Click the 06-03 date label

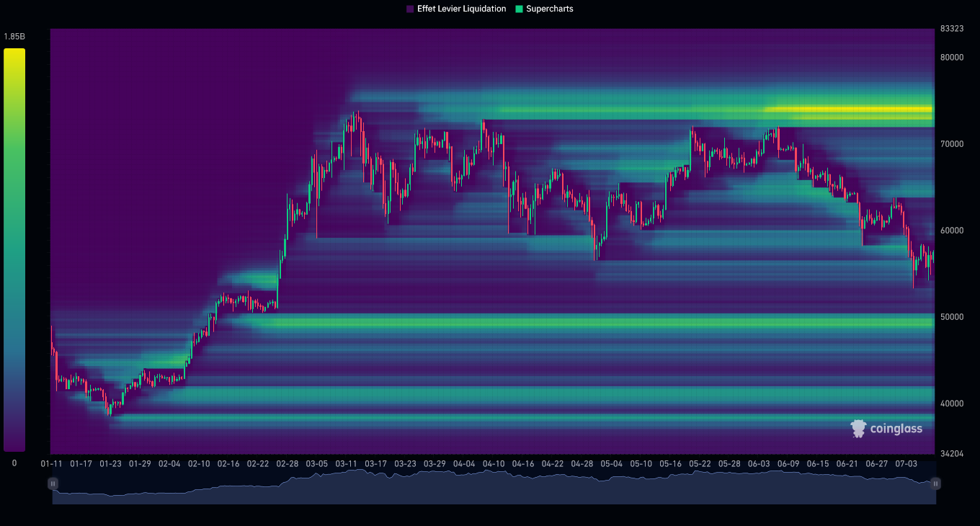coord(759,464)
